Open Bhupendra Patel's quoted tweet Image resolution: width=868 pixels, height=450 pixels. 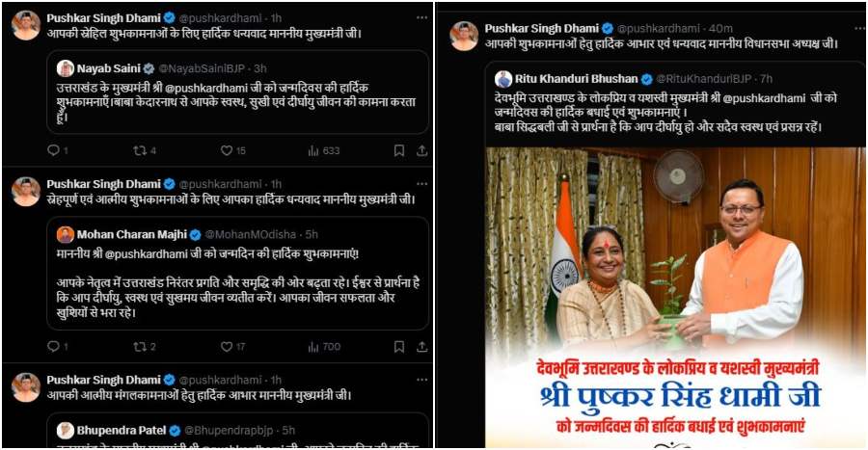click(238, 430)
